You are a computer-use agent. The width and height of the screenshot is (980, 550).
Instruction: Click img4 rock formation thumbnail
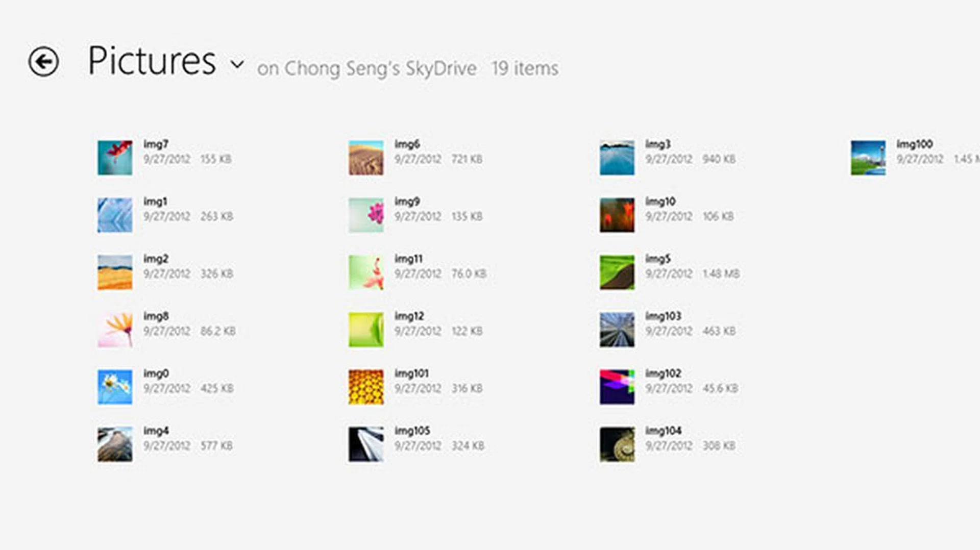(x=115, y=444)
